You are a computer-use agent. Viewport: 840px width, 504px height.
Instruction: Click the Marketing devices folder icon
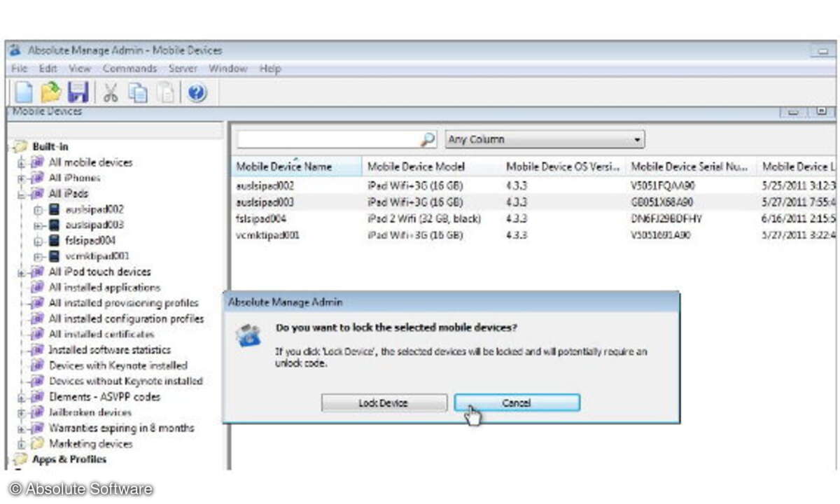click(x=37, y=444)
